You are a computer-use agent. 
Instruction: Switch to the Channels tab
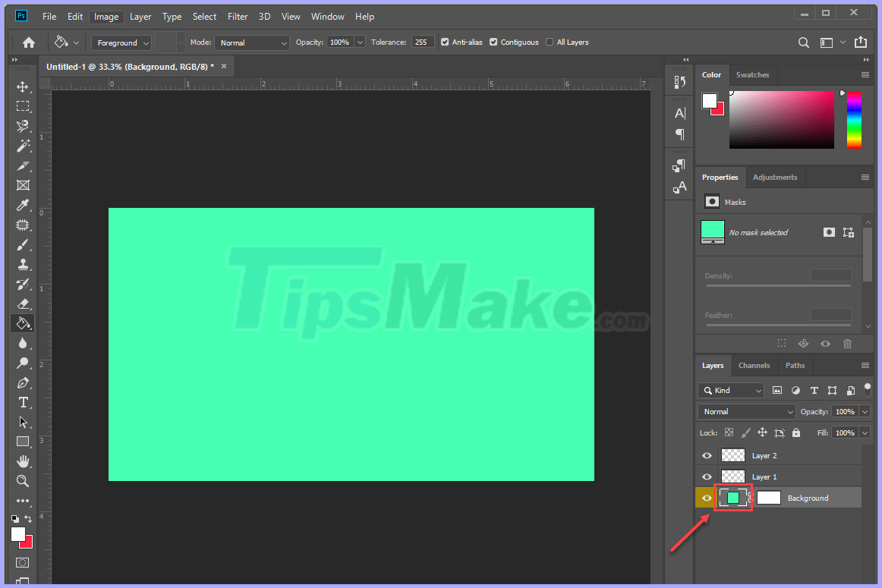[754, 366]
